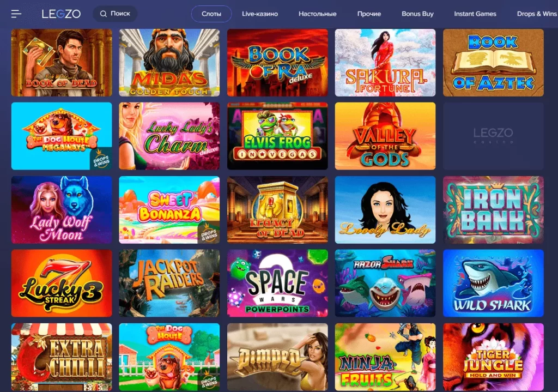Click into the Поиск search field
Viewport: 558px width, 392px height.
tap(115, 14)
